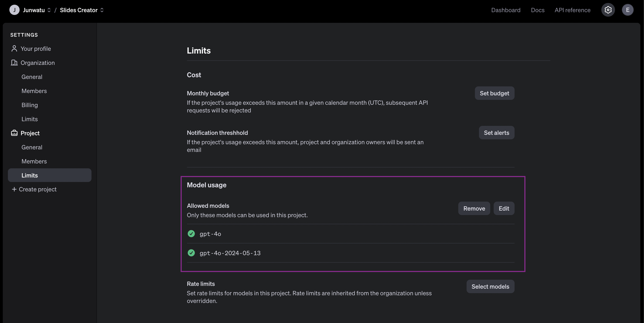Click the green checkmark beside gpt-4o-2024-05-13
This screenshot has width=644, height=323.
pos(191,253)
